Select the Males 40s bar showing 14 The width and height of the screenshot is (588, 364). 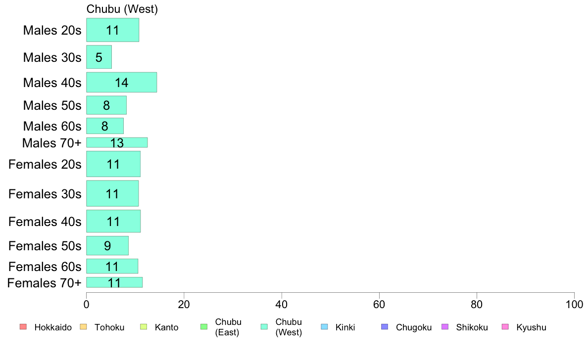pyautogui.click(x=121, y=82)
